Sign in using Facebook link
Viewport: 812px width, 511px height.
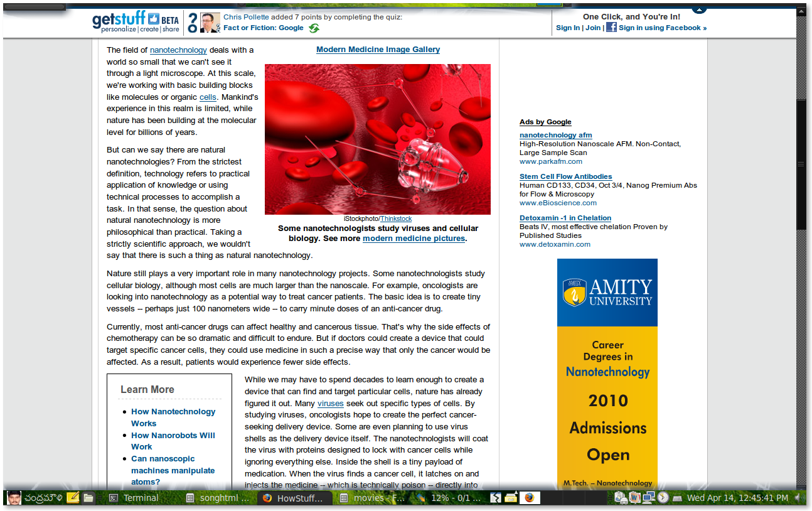(x=663, y=28)
